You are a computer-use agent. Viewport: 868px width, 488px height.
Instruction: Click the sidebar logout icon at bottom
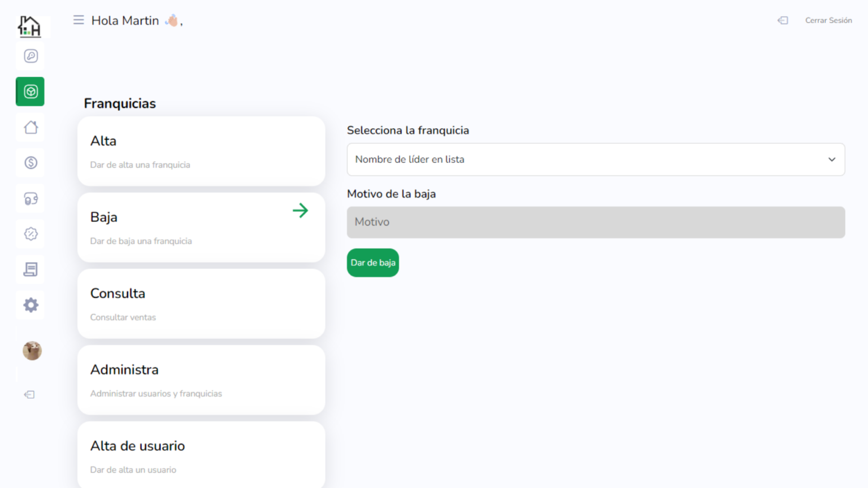pos(29,394)
